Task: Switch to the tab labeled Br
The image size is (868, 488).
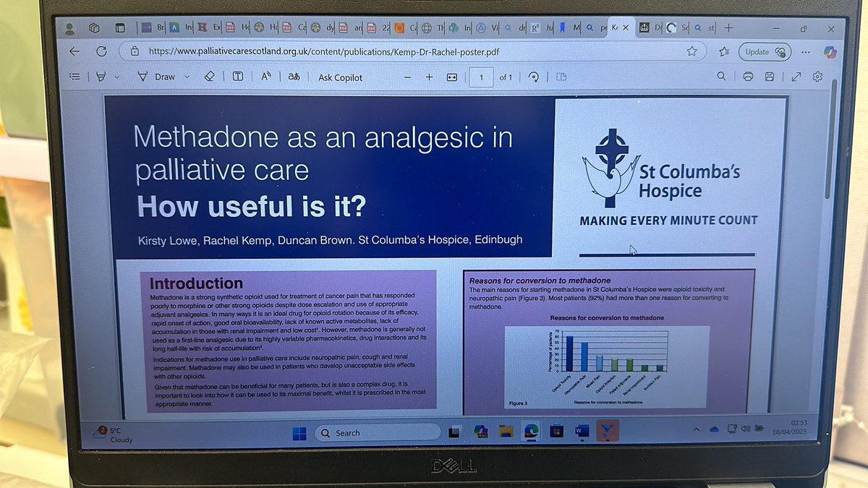Action: [152, 28]
